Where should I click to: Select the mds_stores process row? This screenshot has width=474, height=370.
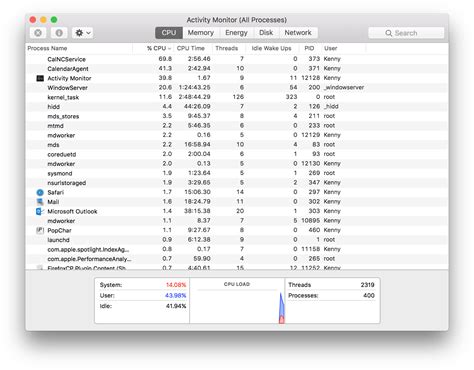(x=237, y=116)
